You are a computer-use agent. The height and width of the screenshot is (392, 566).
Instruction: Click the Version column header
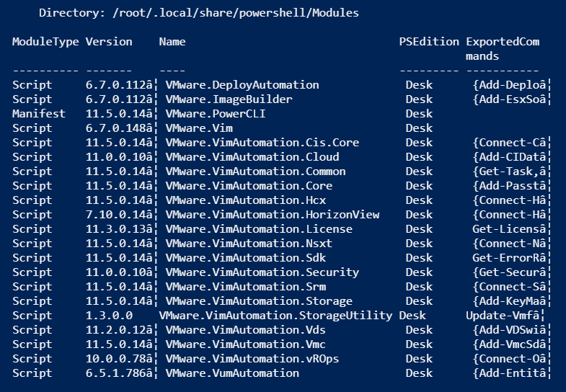(109, 42)
